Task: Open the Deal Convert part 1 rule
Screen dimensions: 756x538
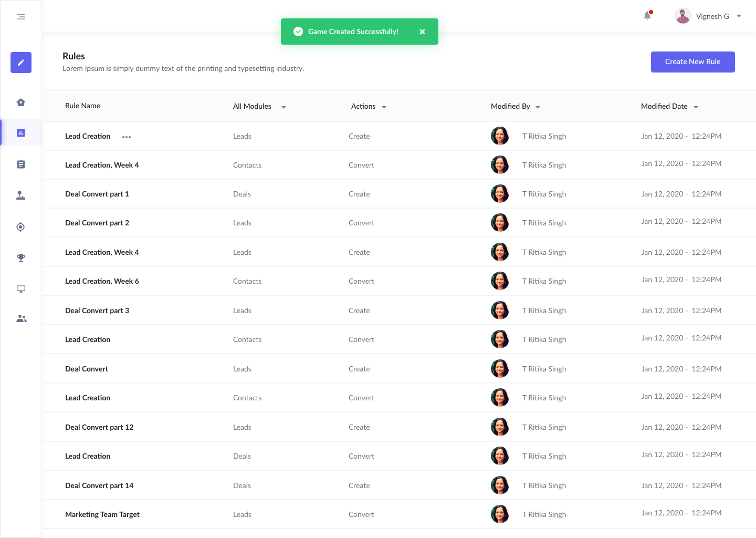Action: (x=97, y=194)
